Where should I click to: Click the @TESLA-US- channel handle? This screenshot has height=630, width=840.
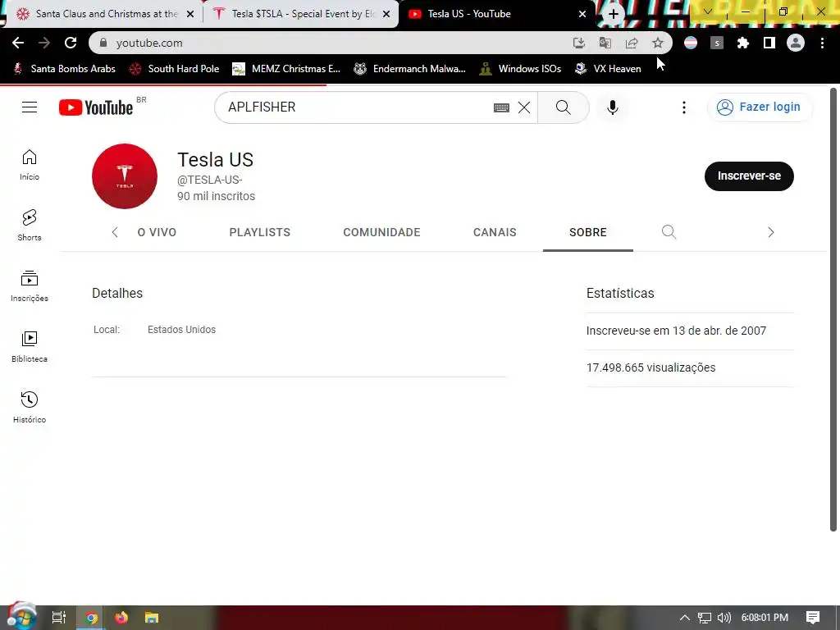point(209,180)
